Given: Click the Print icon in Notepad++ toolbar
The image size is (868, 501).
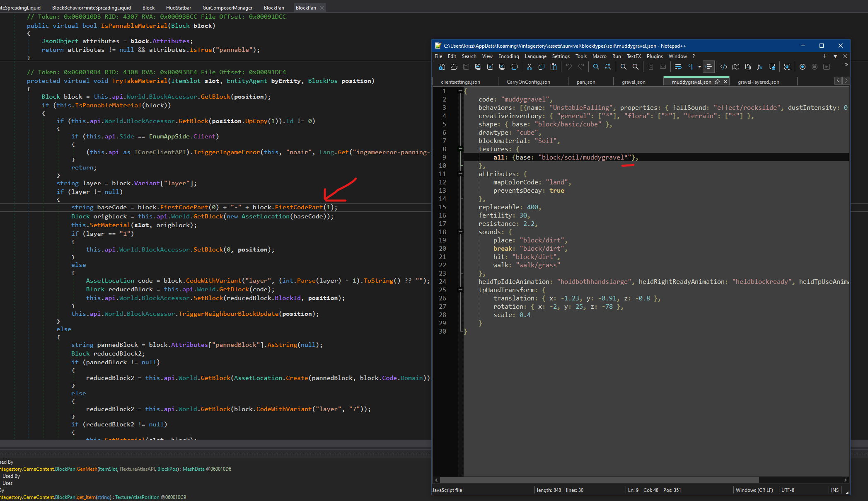Looking at the screenshot, I should 514,67.
